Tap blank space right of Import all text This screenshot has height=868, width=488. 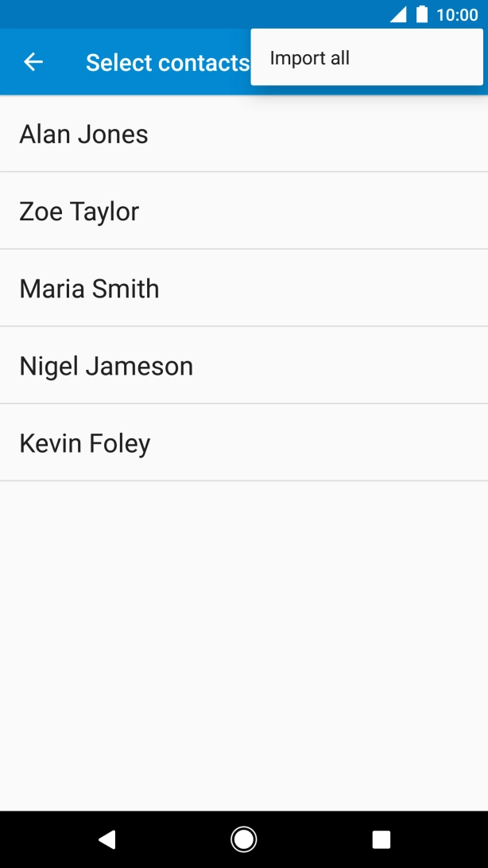tap(421, 58)
